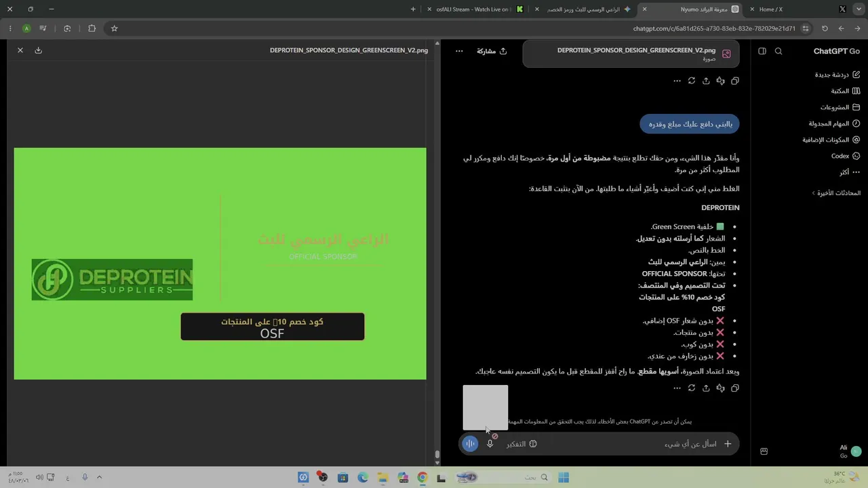Reload the page in browser toolbar
868x488 pixels.
pos(825,28)
